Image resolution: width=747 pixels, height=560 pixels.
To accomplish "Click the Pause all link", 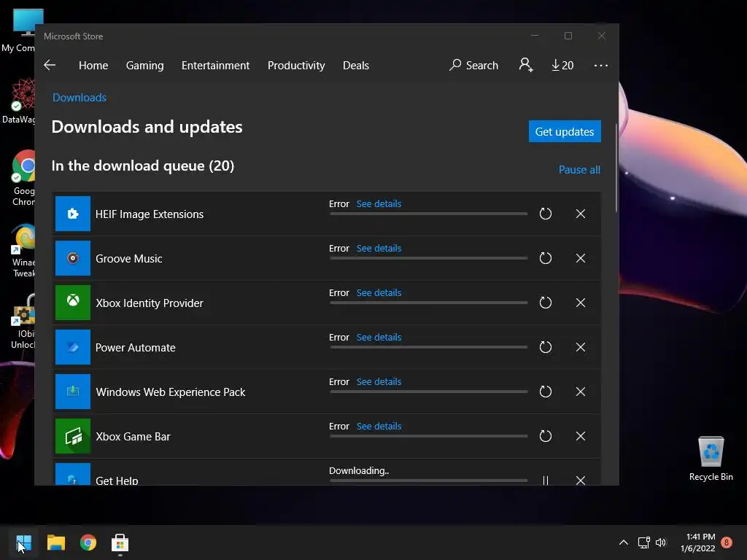I will (579, 169).
